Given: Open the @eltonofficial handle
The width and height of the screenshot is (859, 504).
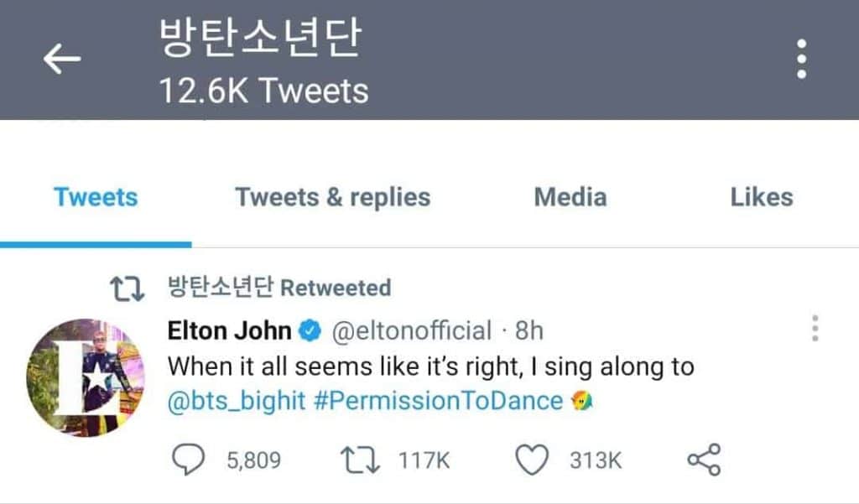Looking at the screenshot, I should [x=412, y=331].
